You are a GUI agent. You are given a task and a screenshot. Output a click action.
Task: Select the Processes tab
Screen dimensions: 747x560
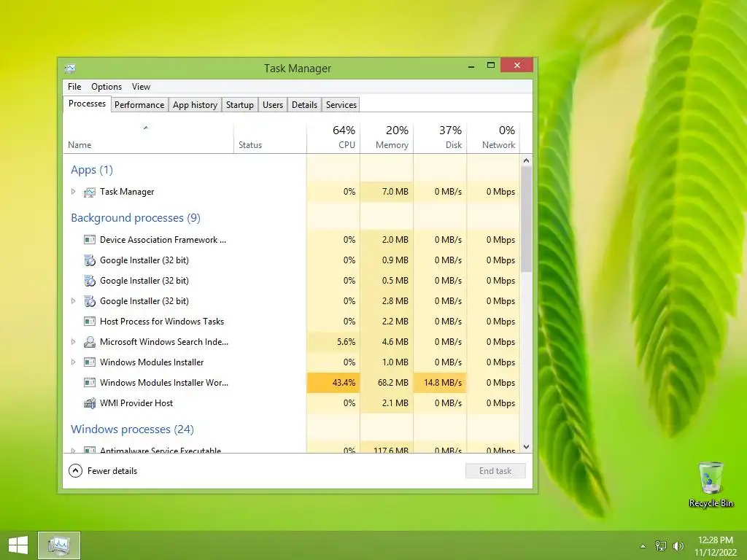pyautogui.click(x=88, y=104)
